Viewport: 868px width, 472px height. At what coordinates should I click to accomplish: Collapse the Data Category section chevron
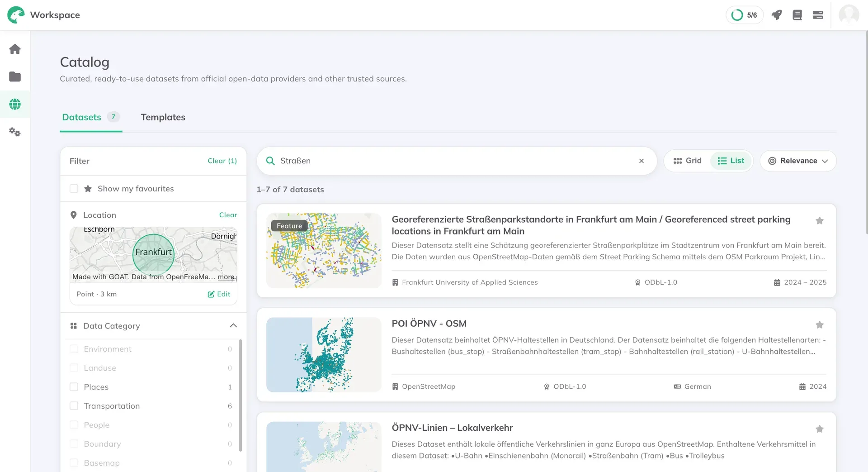tap(233, 326)
